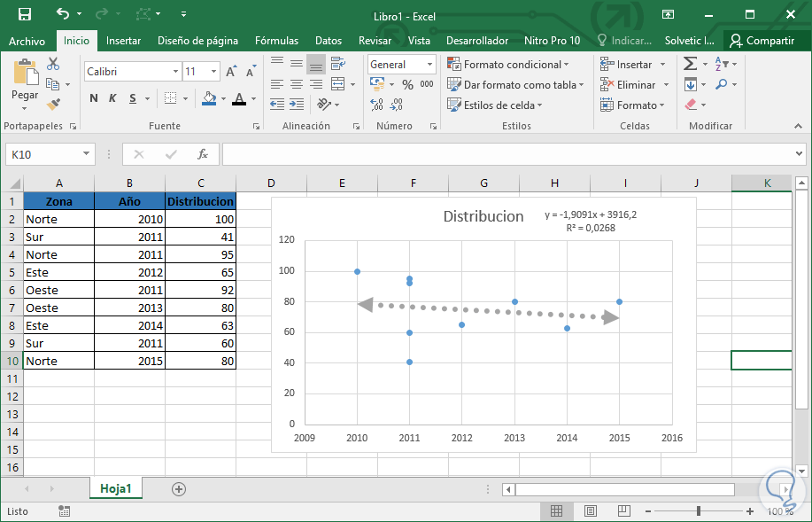Expand the General number format dropdown
Viewport: 812px width, 522px height.
(x=430, y=65)
